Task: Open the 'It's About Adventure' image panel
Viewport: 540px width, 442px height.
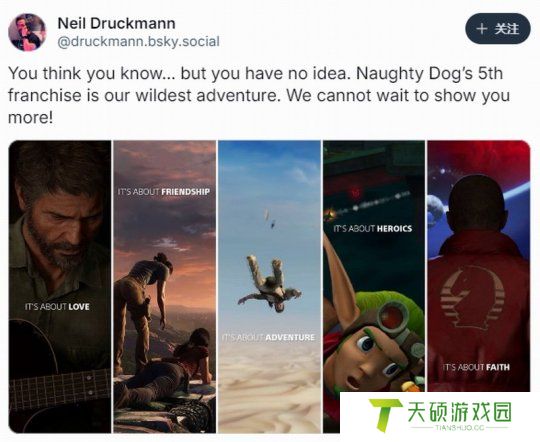Action: coord(269,287)
